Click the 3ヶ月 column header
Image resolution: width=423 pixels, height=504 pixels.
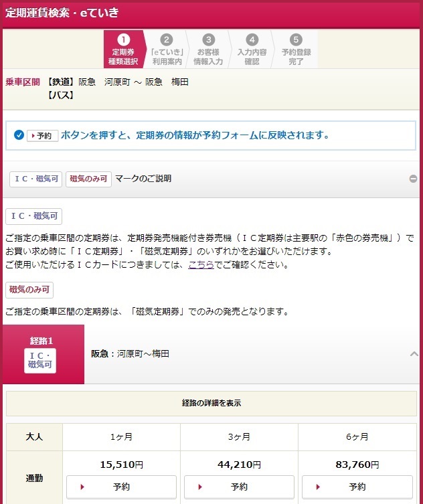(239, 437)
